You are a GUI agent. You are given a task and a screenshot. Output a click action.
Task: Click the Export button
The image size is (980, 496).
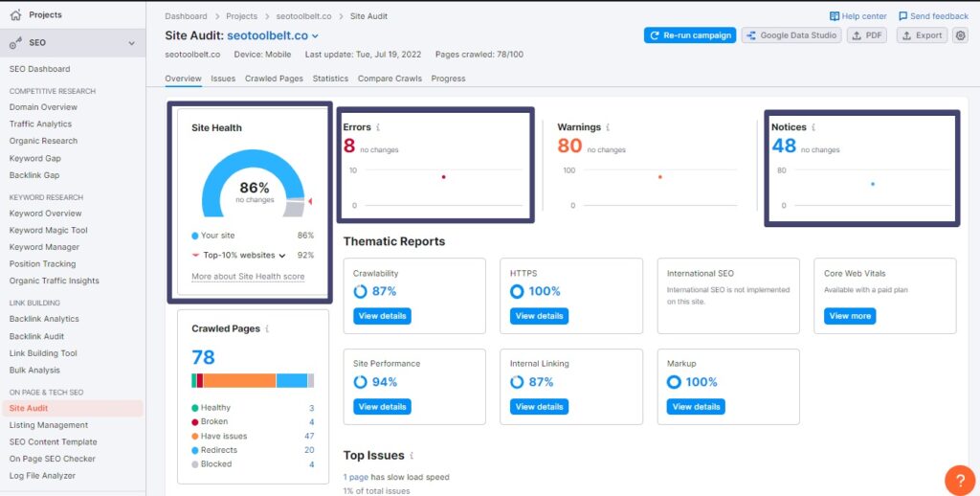(922, 35)
